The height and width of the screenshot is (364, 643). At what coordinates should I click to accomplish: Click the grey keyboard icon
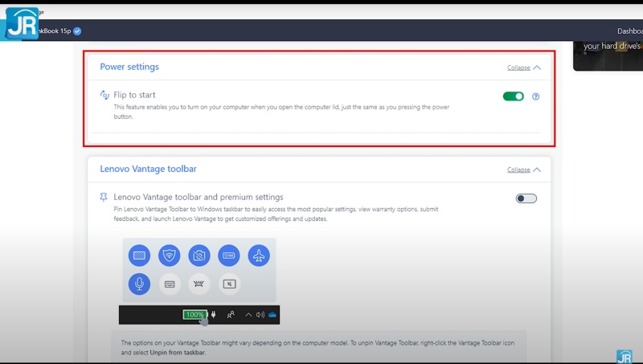(170, 284)
